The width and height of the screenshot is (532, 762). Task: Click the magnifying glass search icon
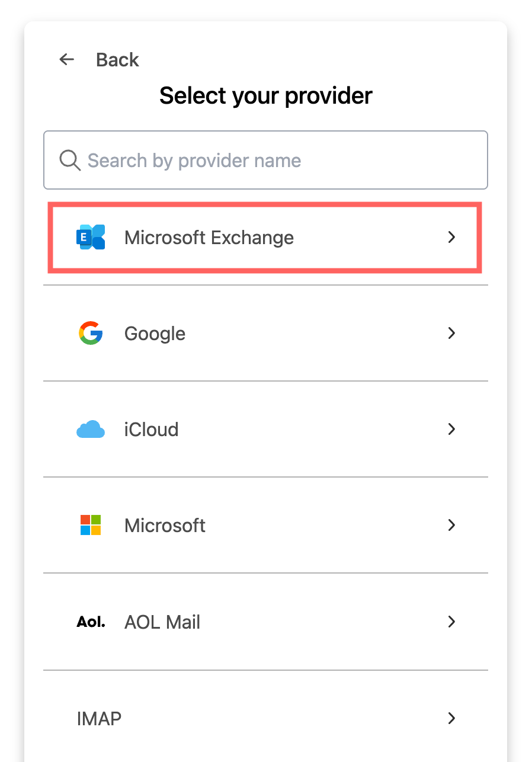pyautogui.click(x=70, y=160)
